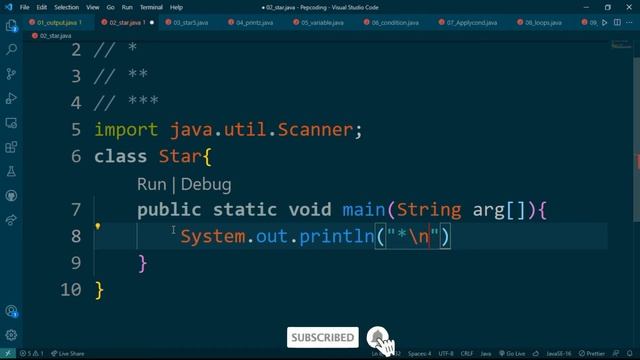Open the Help menu

coord(176,7)
